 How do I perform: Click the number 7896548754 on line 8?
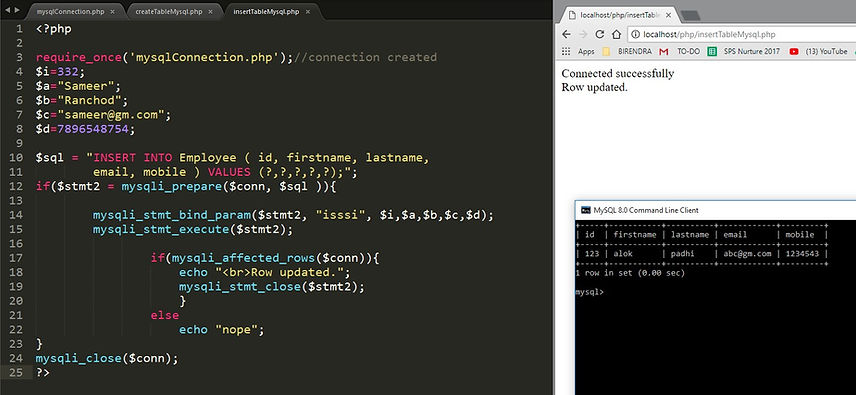click(x=93, y=129)
